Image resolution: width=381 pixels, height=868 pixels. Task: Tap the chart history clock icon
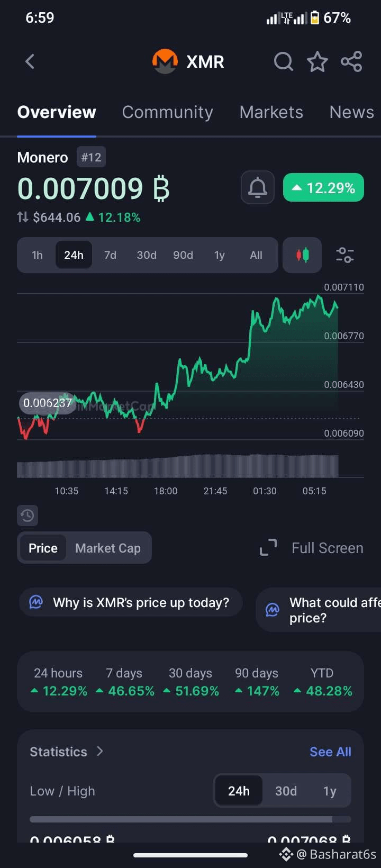[28, 515]
